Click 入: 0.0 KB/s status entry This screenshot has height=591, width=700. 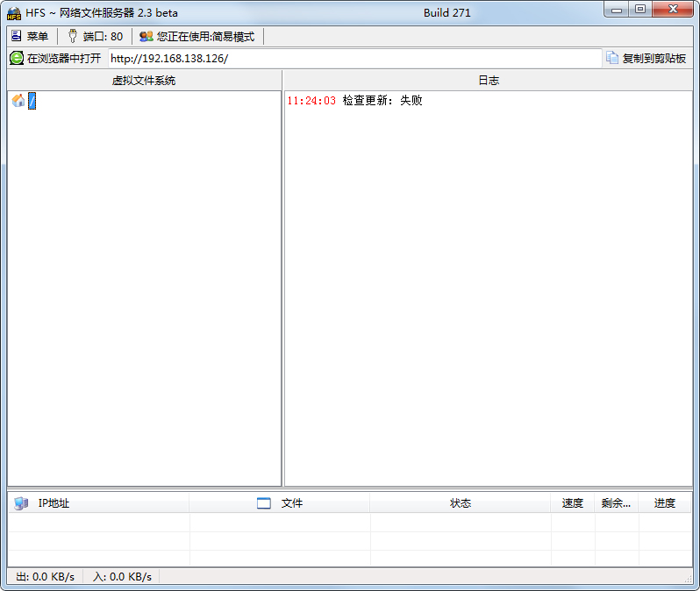[122, 577]
